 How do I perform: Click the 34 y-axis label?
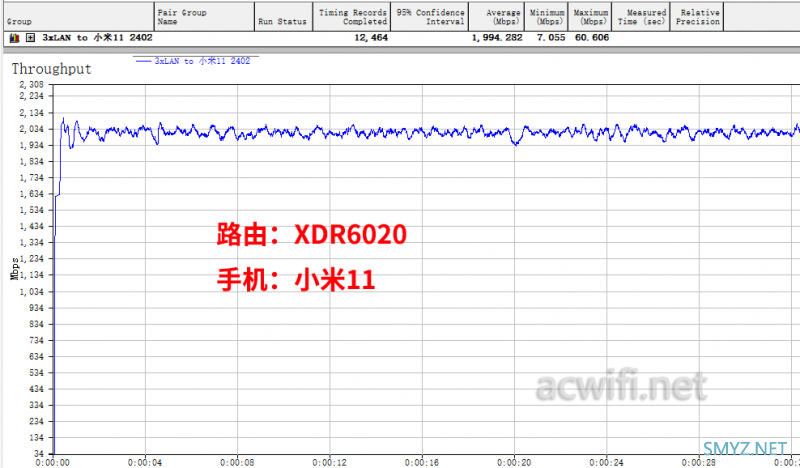tap(39, 454)
